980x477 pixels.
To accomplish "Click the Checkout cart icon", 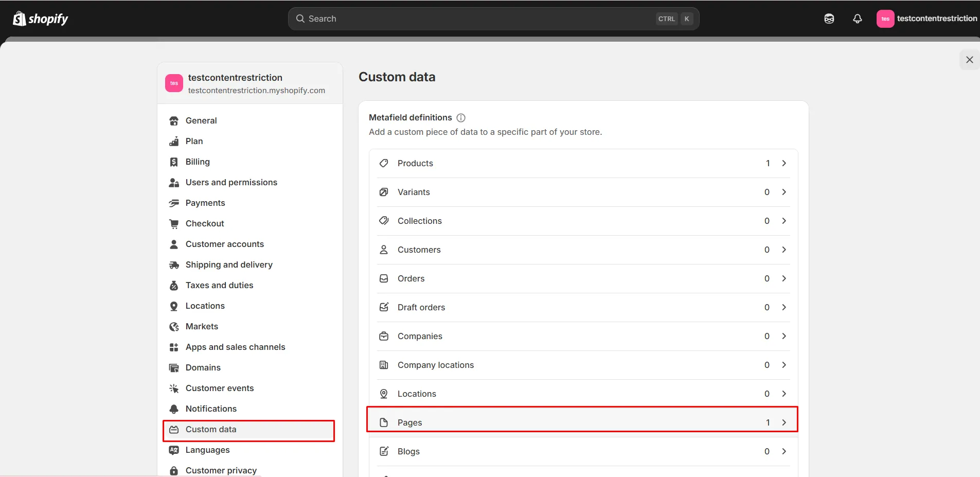I will pyautogui.click(x=174, y=223).
